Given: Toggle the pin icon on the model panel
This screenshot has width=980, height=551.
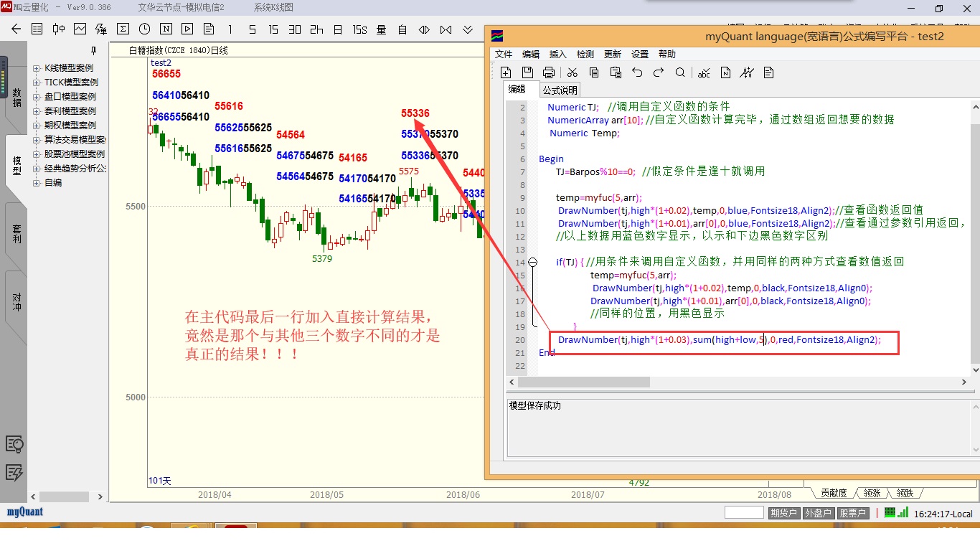Looking at the screenshot, I should [x=93, y=51].
